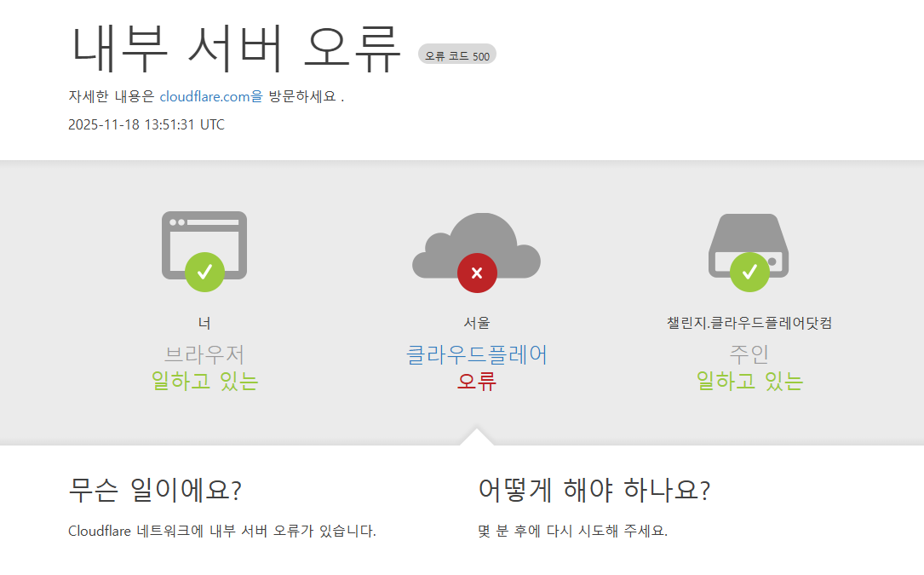Select the heading 내부 서버 오류

(x=236, y=49)
